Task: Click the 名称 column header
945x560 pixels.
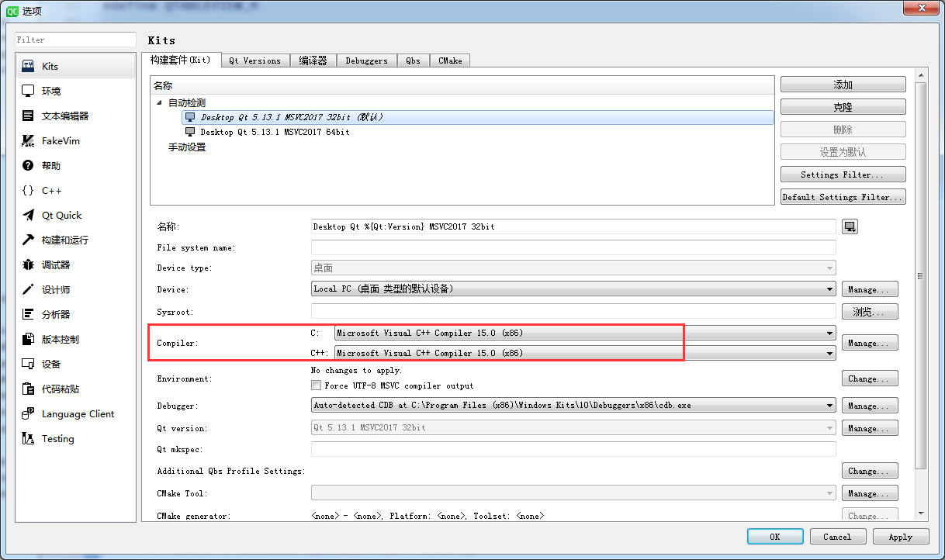Action: 462,86
